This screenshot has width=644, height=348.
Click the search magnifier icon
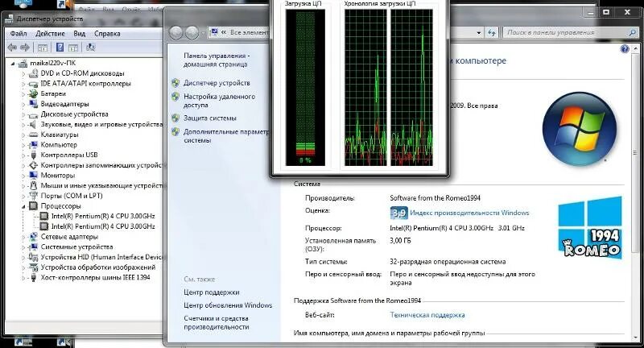pyautogui.click(x=633, y=32)
